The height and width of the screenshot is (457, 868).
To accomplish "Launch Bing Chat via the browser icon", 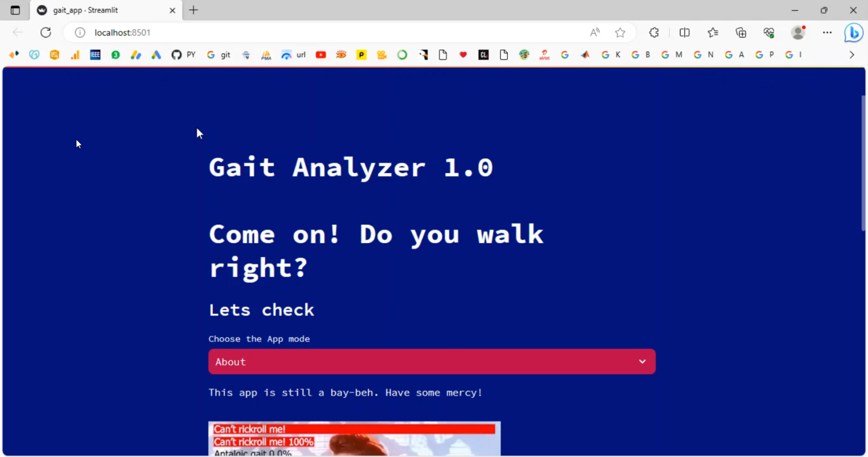I will (854, 32).
